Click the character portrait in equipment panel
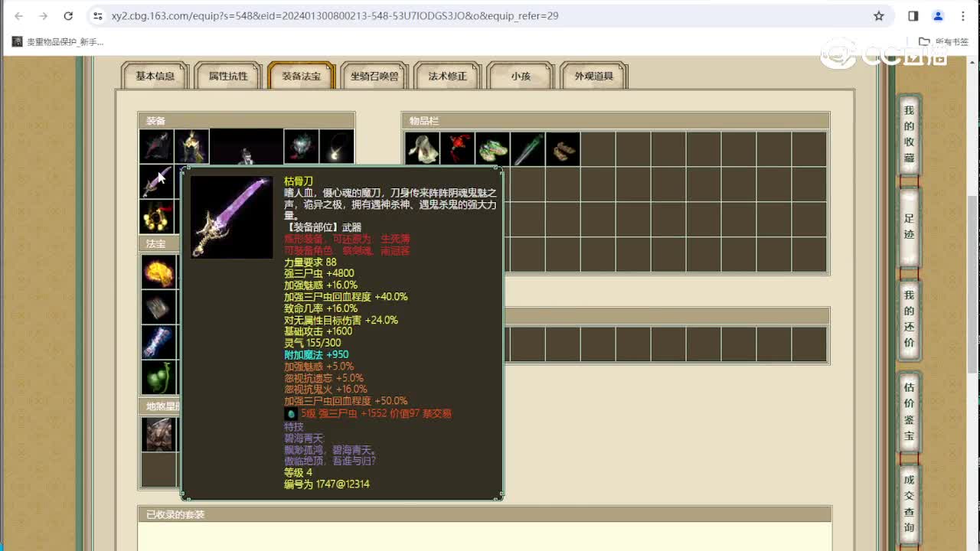The width and height of the screenshot is (980, 551). pyautogui.click(x=247, y=147)
